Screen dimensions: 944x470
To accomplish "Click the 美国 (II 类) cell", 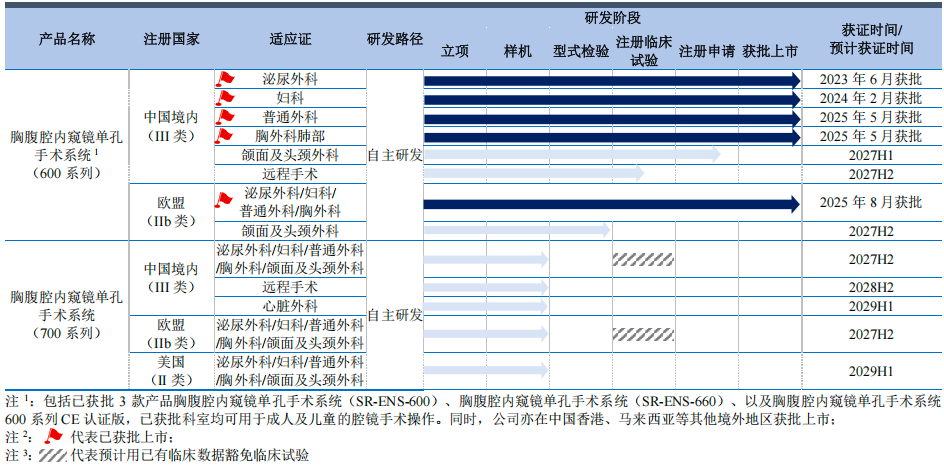I will pyautogui.click(x=172, y=371).
